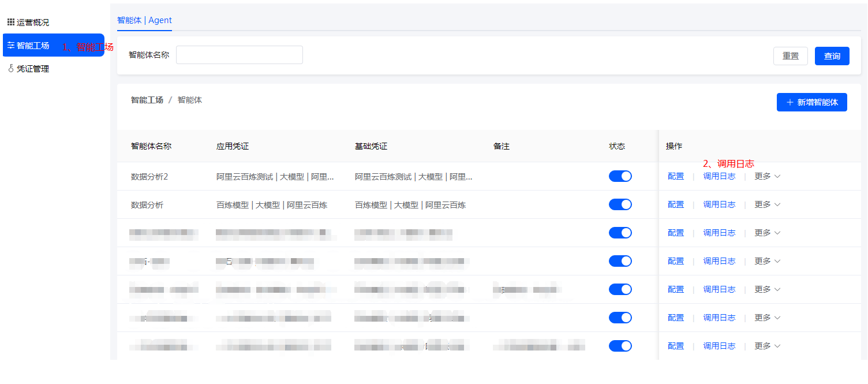Open 更多 menu in 数据分析 row
Viewport: 868px width, 384px height.
(767, 204)
